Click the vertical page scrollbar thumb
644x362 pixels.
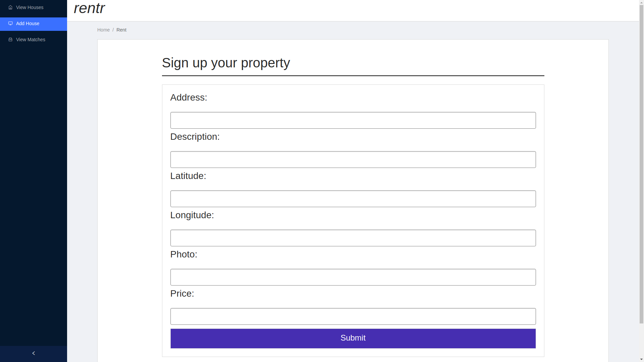(x=641, y=161)
